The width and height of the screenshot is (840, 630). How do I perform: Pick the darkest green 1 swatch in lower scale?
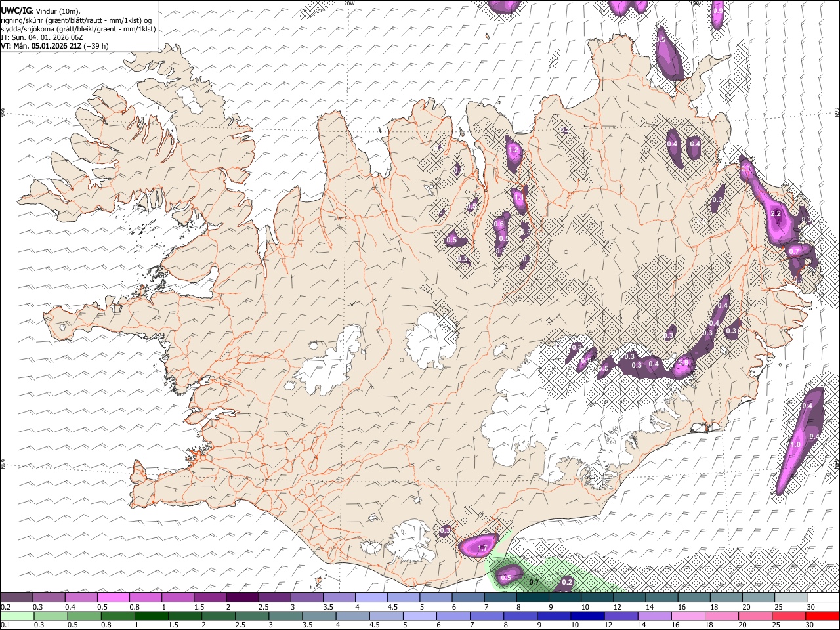[x=152, y=616]
